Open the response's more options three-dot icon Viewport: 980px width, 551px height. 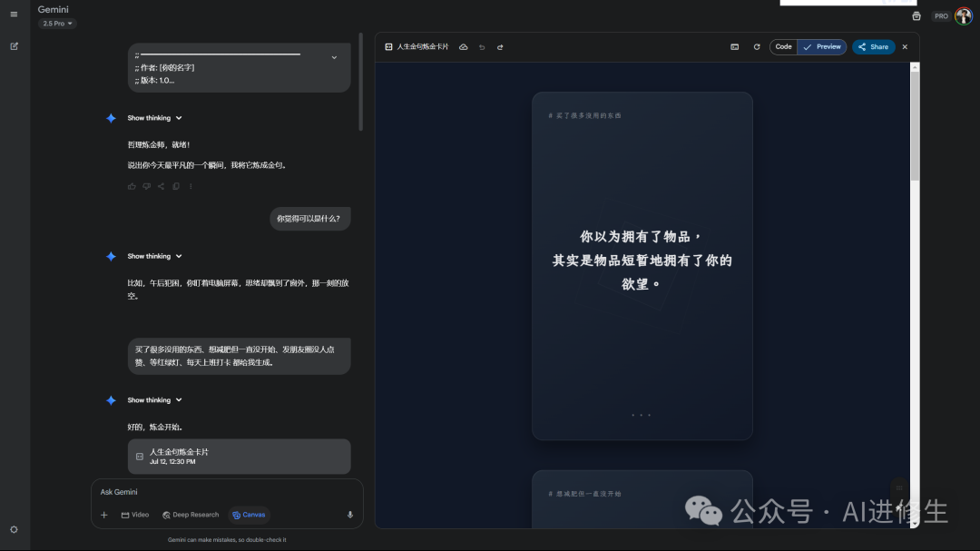coord(191,186)
